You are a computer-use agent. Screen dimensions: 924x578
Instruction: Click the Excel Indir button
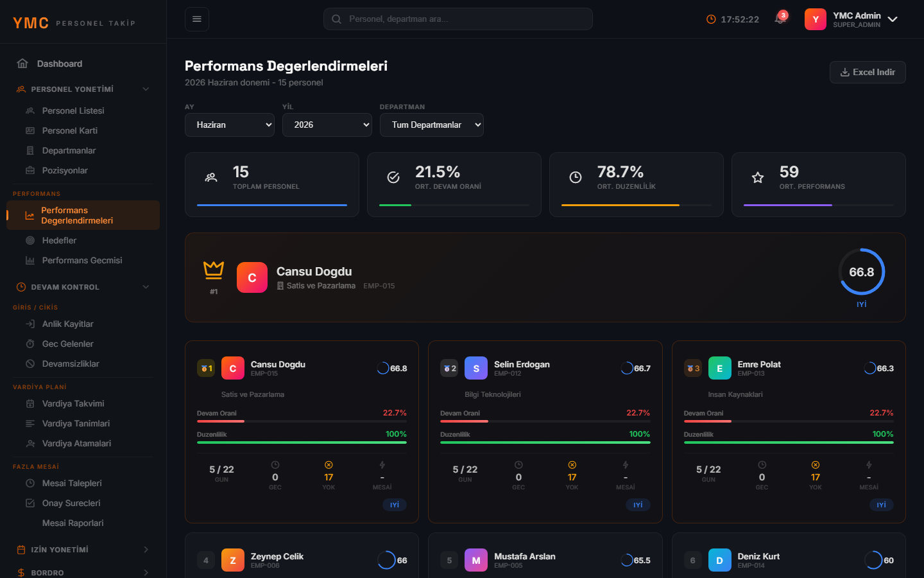coord(868,72)
